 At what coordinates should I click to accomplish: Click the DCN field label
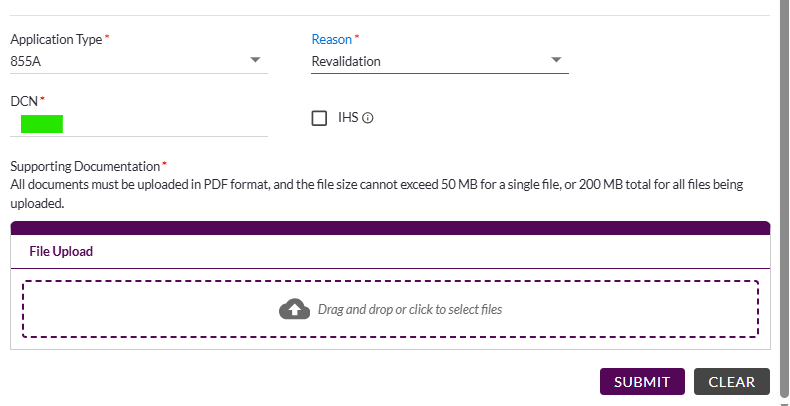(x=24, y=101)
